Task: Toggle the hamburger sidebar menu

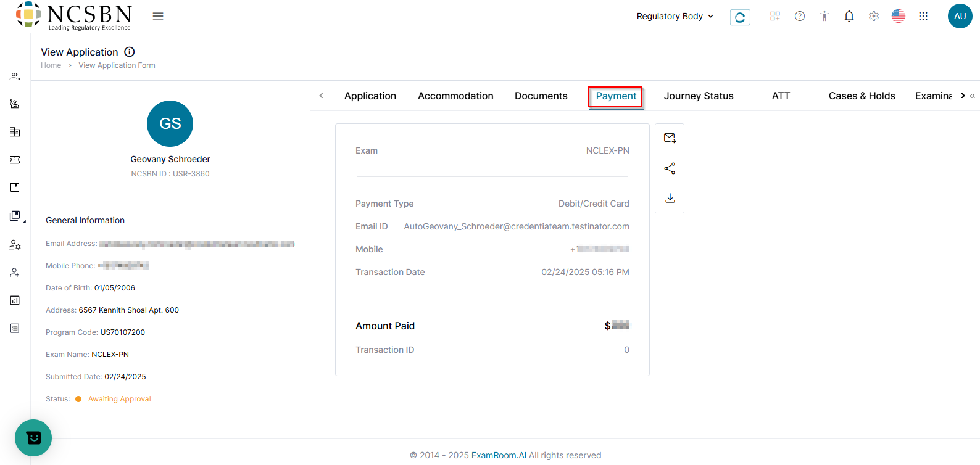Action: [158, 16]
